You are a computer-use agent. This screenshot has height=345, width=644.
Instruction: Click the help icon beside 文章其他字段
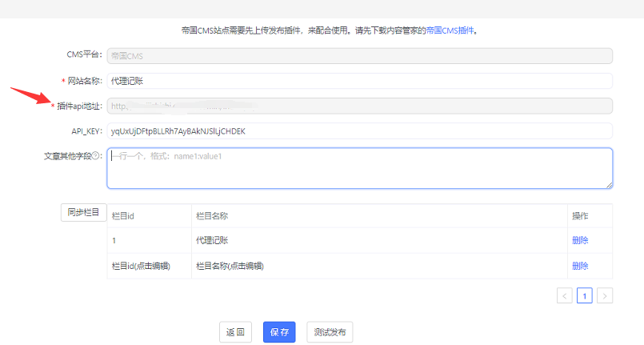click(98, 156)
